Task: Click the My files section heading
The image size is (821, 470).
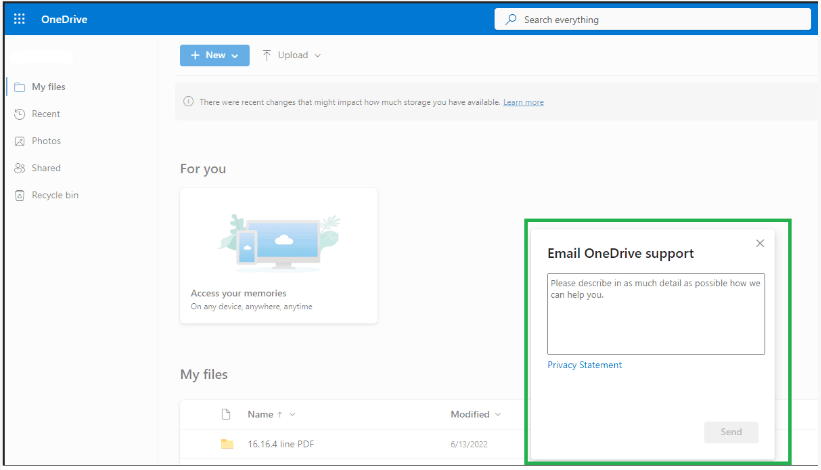Action: [x=204, y=375]
